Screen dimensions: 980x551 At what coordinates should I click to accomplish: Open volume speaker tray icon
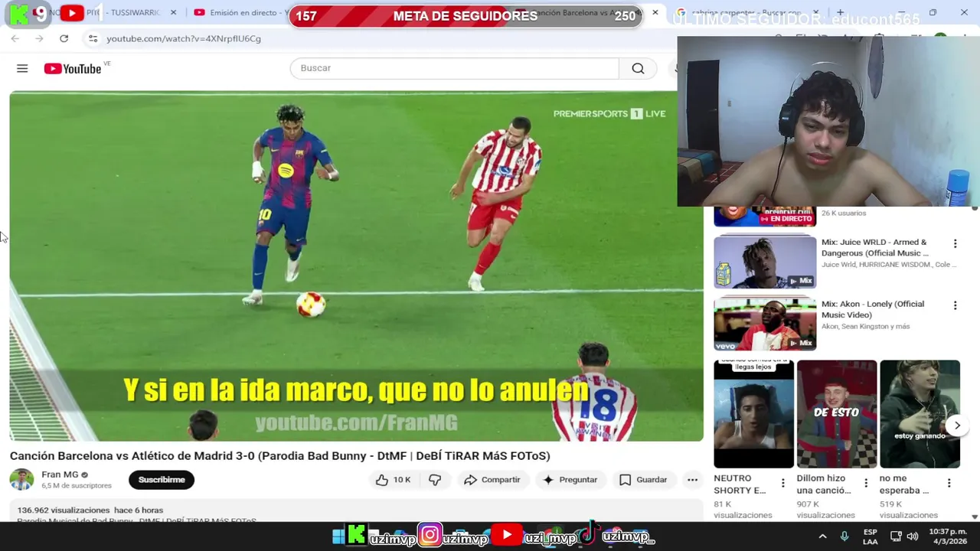point(912,536)
